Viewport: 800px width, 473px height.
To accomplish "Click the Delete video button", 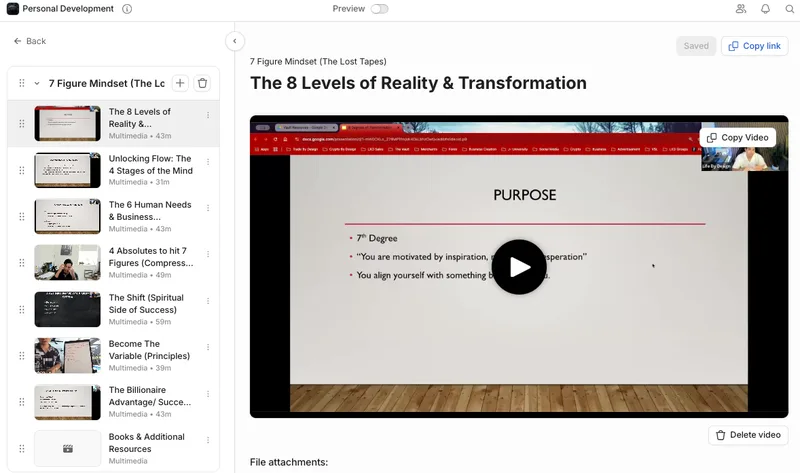I will click(748, 435).
